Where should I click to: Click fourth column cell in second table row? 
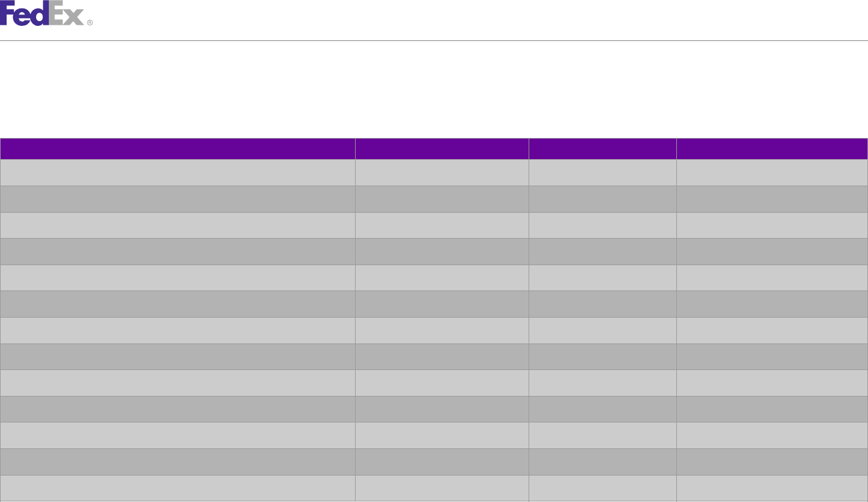[772, 199]
